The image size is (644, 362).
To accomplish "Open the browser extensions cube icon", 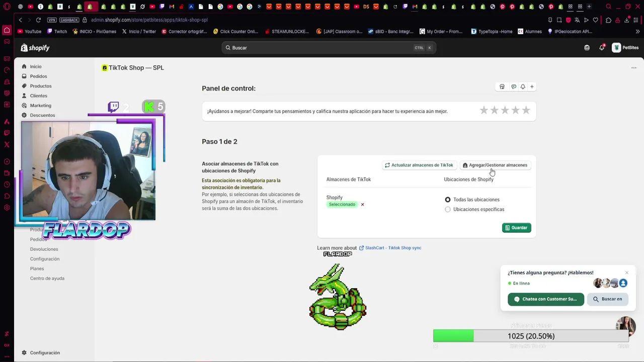I will tap(608, 20).
